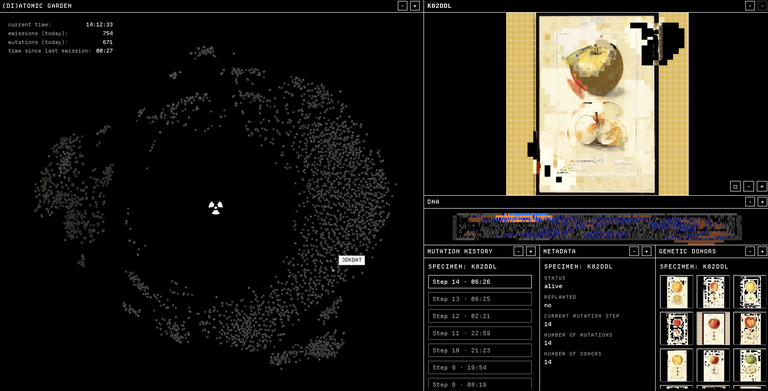Collapse the DNA panel with minus
This screenshot has height=391, width=768.
pyautogui.click(x=750, y=202)
